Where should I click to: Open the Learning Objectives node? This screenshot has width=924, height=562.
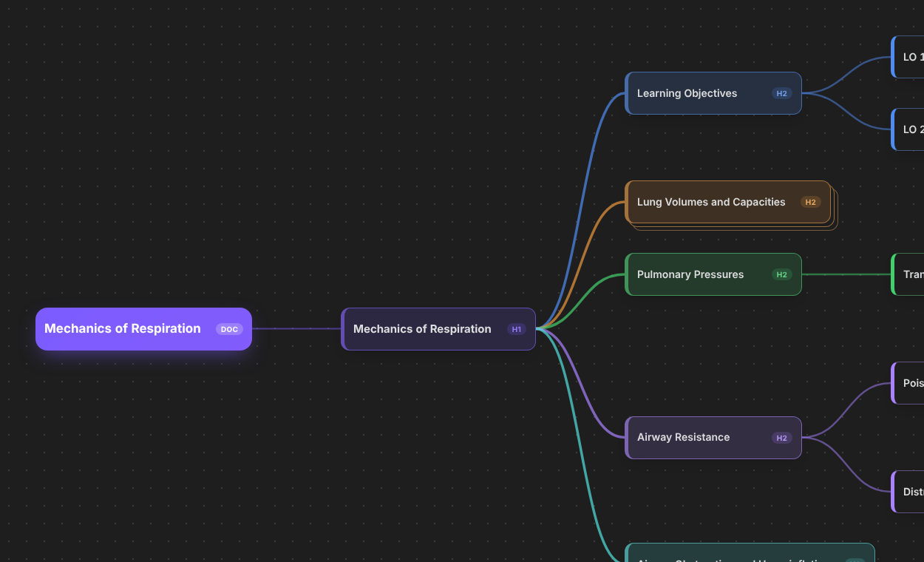[x=713, y=93]
